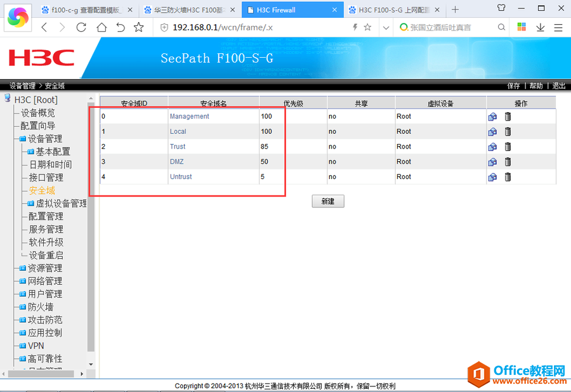
Task: Delete the Local security zone
Action: point(508,131)
